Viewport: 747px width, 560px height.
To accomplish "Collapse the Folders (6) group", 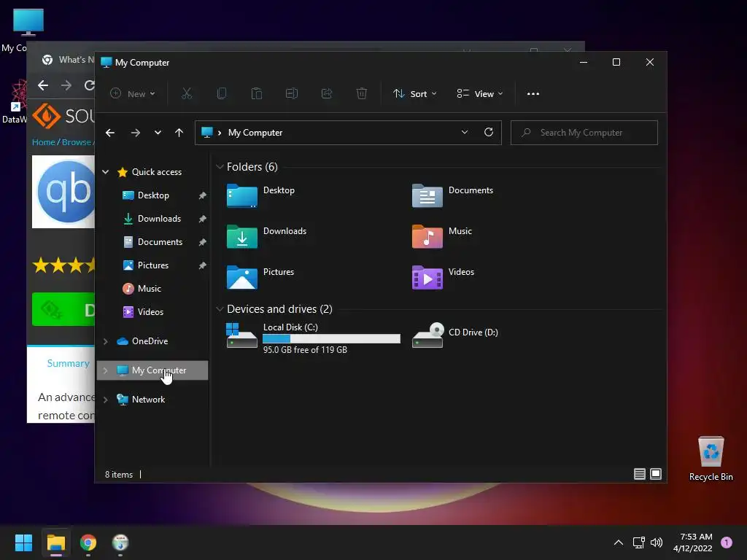I will click(220, 167).
